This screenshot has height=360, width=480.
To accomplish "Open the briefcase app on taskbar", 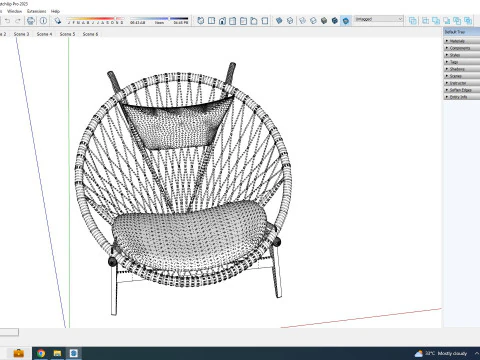I will click(x=19, y=353).
